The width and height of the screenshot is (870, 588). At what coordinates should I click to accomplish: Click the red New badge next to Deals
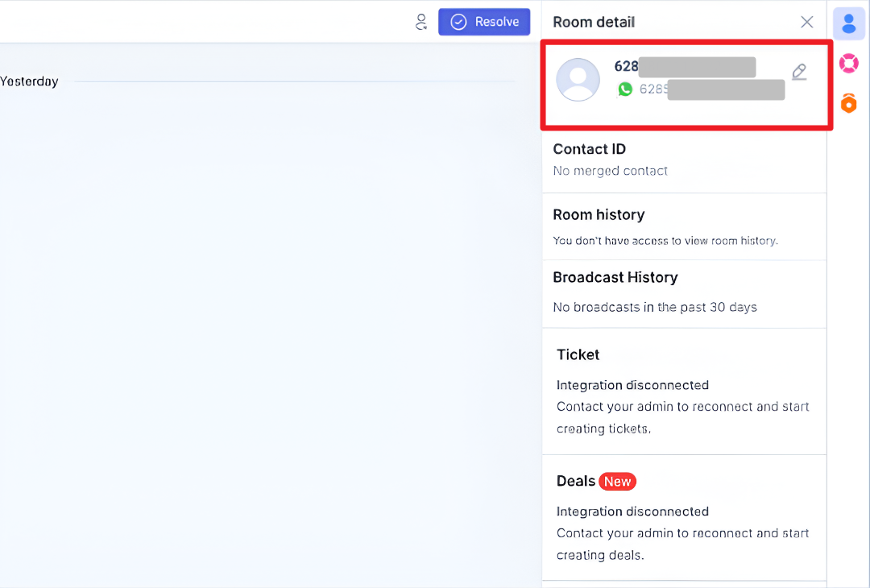pos(617,482)
